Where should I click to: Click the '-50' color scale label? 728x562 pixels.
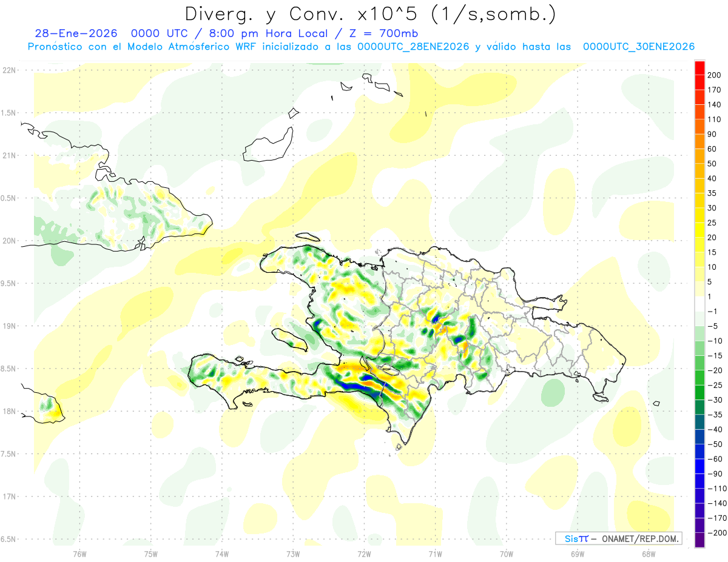click(714, 444)
